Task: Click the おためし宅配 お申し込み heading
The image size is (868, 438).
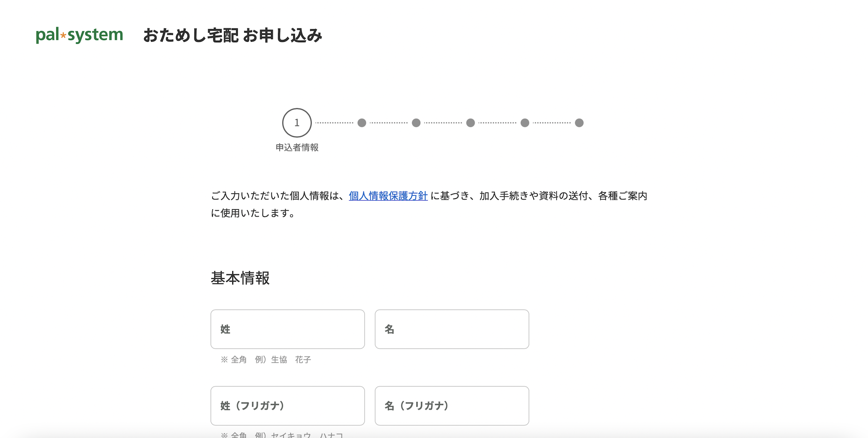Action: (233, 35)
